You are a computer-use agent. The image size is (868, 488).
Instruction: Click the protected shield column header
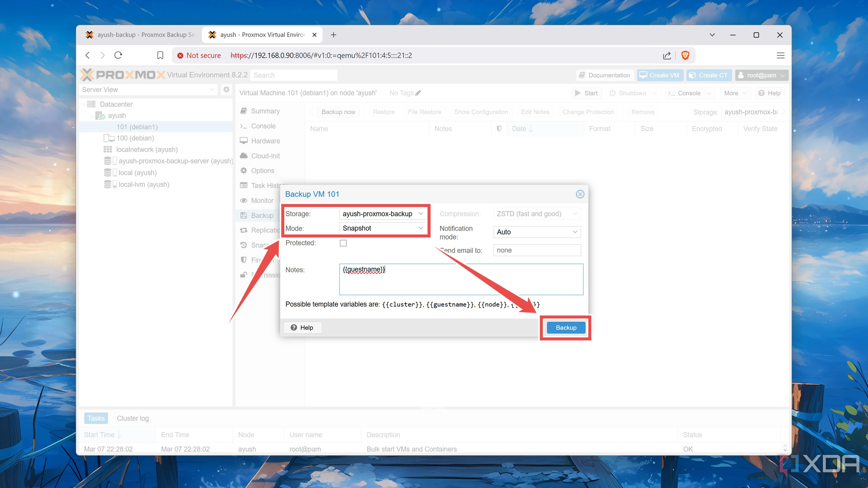click(x=499, y=129)
